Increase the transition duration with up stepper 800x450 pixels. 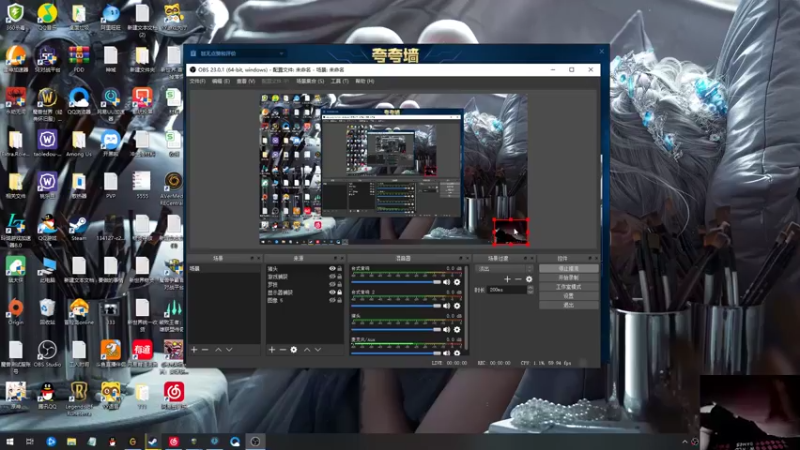pyautogui.click(x=530, y=287)
